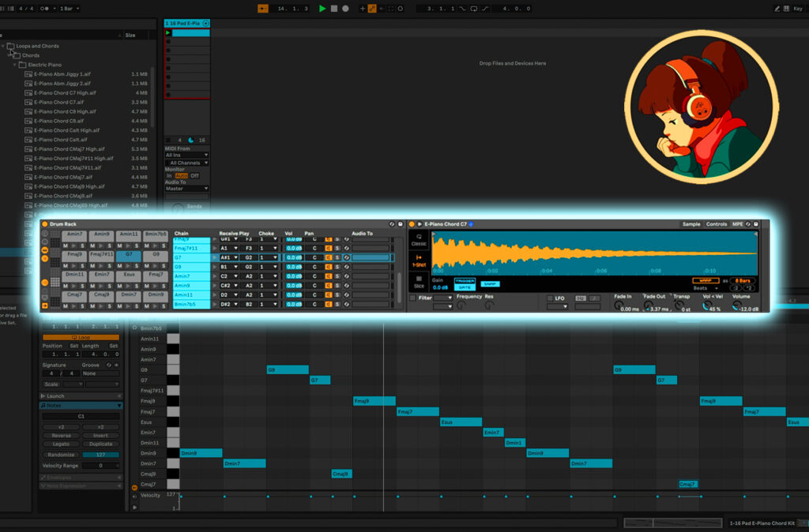Viewport: 809px width, 532px height.
Task: Click the Hot-Swap icon on Drum Rack titlebar
Action: (393, 224)
